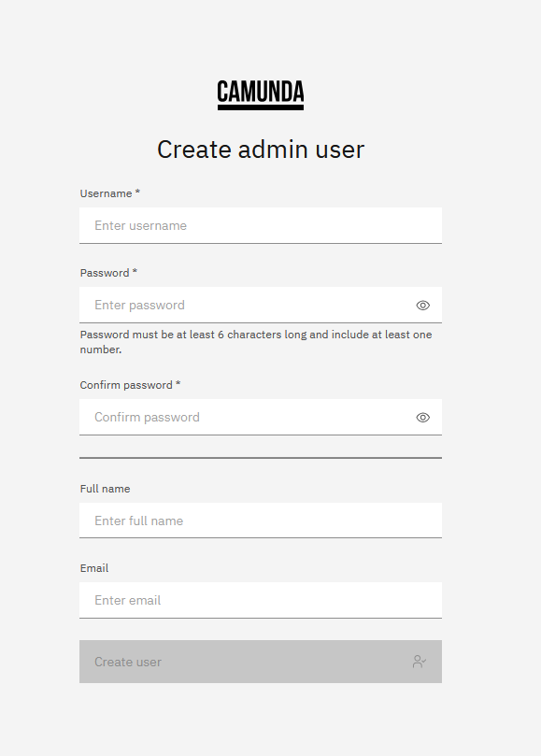Click the underline beneath the Camunda wordmark
541x756 pixels.
[260, 105]
